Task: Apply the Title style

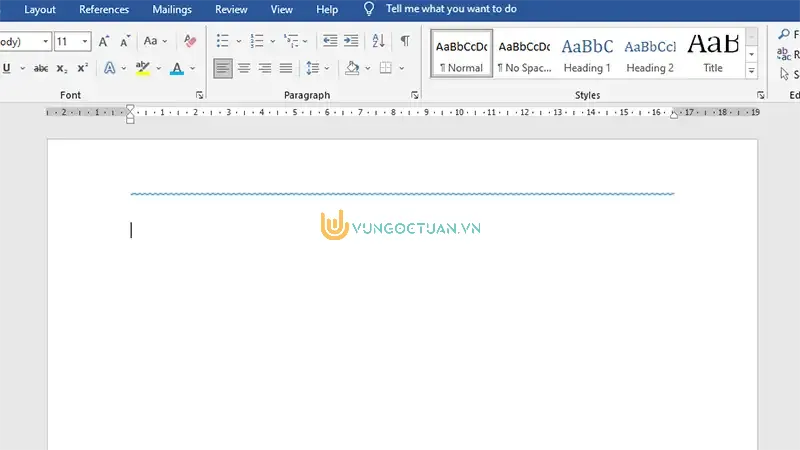Action: 713,54
